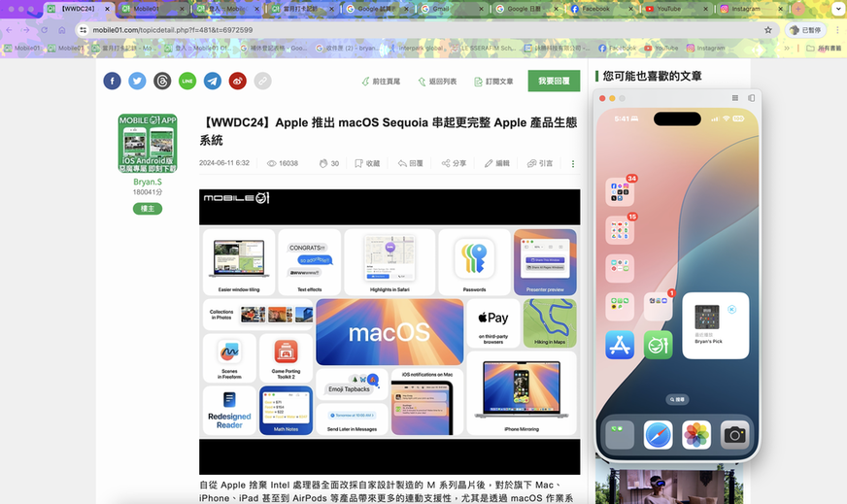Open Mobile01 app in iPhone Mirroring
Image resolution: width=847 pixels, height=504 pixels.
coord(658,345)
